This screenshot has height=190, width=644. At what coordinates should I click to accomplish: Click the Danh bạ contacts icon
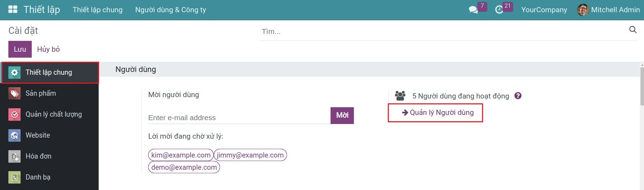tap(14, 177)
